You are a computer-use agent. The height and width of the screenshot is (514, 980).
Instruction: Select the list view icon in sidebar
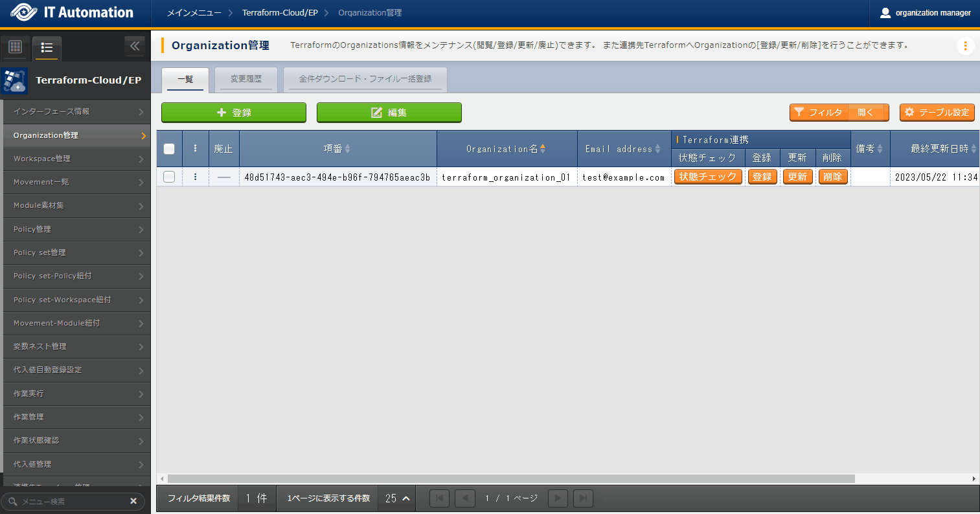[47, 47]
